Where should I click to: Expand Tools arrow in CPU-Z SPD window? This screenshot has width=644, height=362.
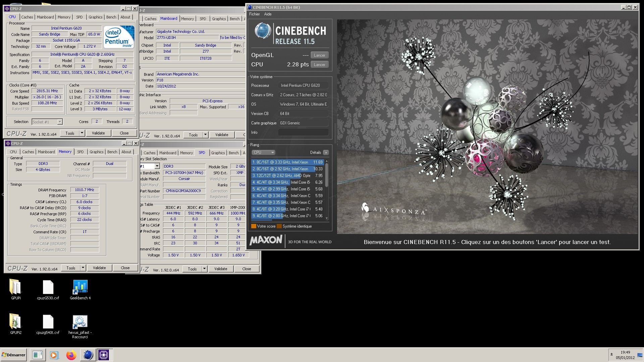click(204, 269)
